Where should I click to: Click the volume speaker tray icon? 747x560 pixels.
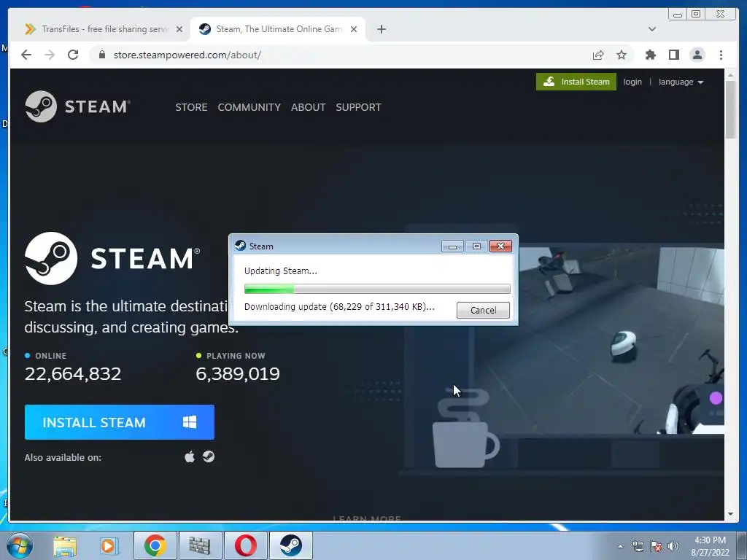click(x=673, y=546)
